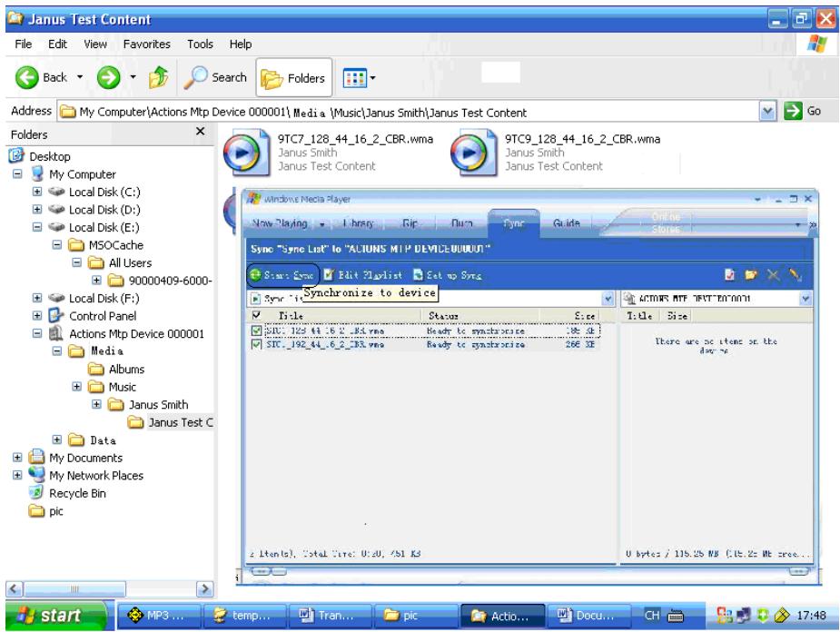
Task: Click the CH language indicator in the taskbar
Action: pyautogui.click(x=651, y=616)
